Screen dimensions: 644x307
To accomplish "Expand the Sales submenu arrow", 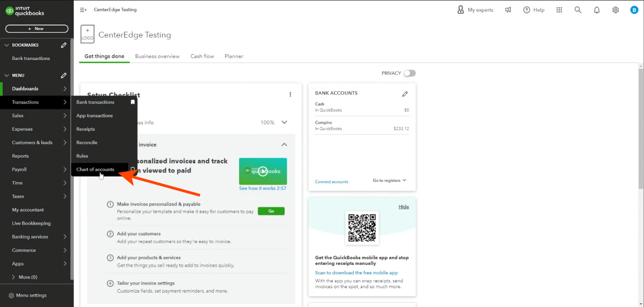I will pos(65,116).
